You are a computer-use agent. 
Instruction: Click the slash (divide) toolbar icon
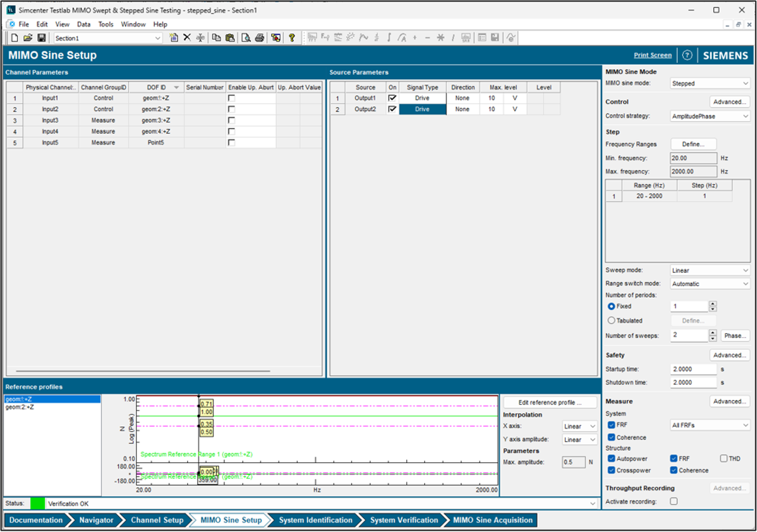(x=453, y=38)
